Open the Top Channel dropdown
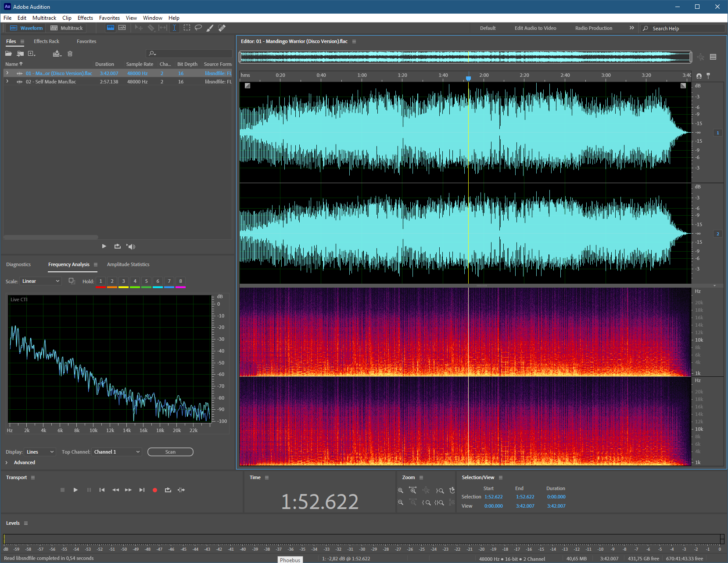This screenshot has height=563, width=728. coord(117,452)
